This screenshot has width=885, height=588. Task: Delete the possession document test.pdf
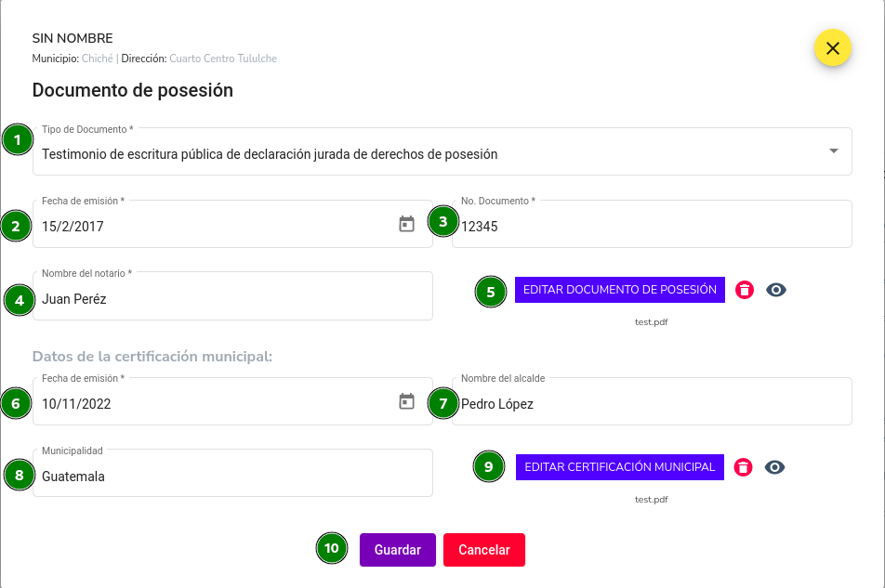pos(745,290)
